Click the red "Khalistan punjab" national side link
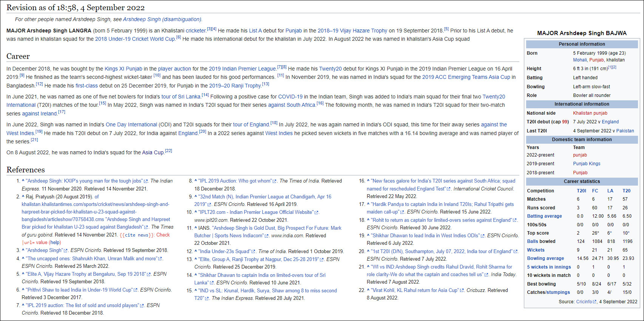This screenshot has width=644, height=321. (590, 113)
